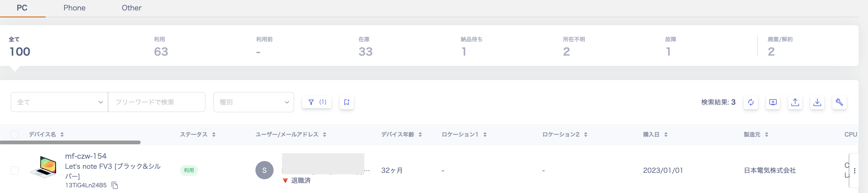
Task: Filter by 在庫 status count
Action: (365, 47)
